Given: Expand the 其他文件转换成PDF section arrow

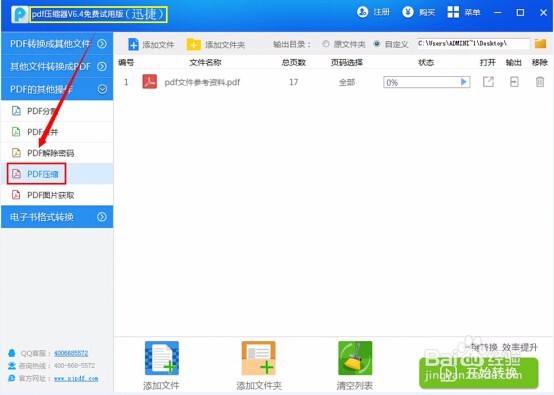Looking at the screenshot, I should point(102,66).
